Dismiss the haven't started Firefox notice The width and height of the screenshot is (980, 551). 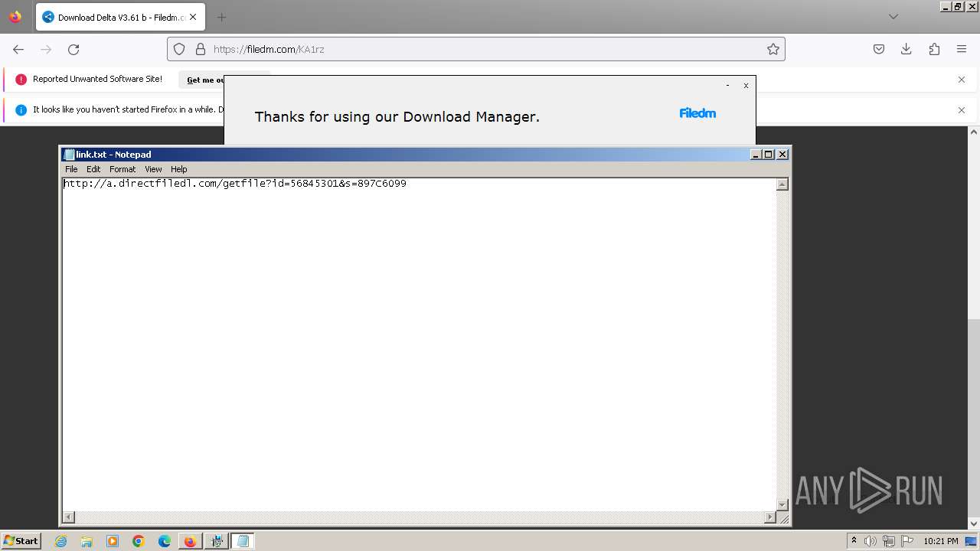(962, 110)
